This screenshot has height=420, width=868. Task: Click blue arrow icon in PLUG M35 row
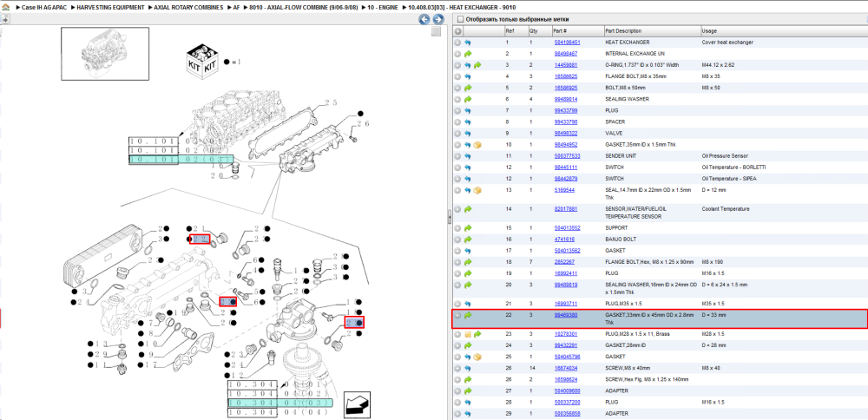468,304
